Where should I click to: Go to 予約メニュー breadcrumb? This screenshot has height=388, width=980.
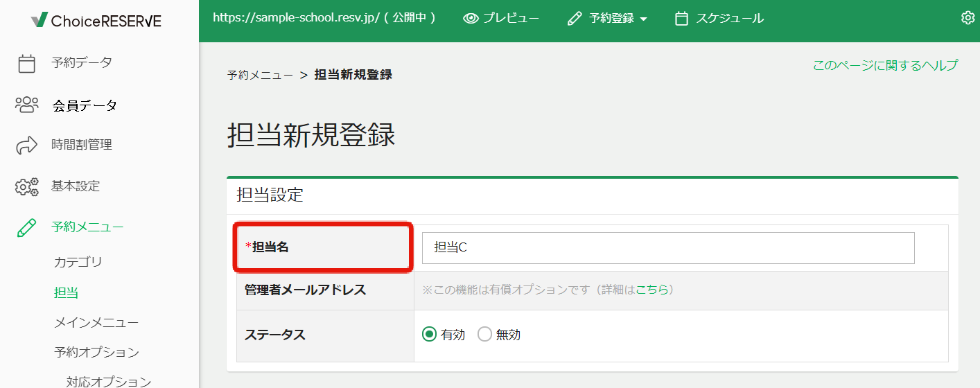coord(260,75)
